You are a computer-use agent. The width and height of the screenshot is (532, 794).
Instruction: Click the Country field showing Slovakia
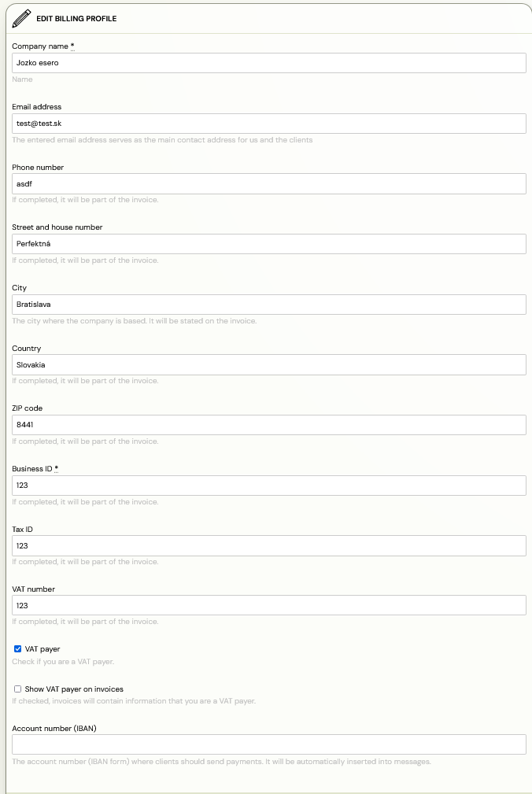click(269, 364)
